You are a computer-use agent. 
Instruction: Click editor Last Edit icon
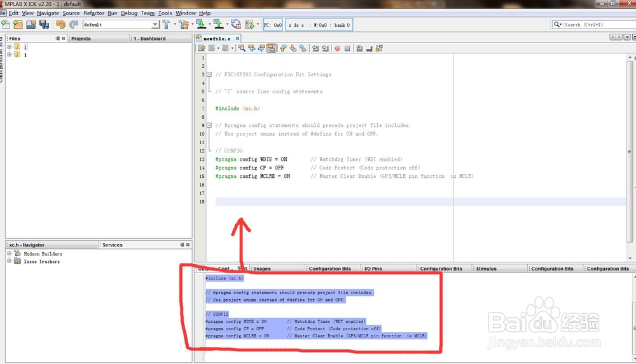pyautogui.click(x=202, y=48)
